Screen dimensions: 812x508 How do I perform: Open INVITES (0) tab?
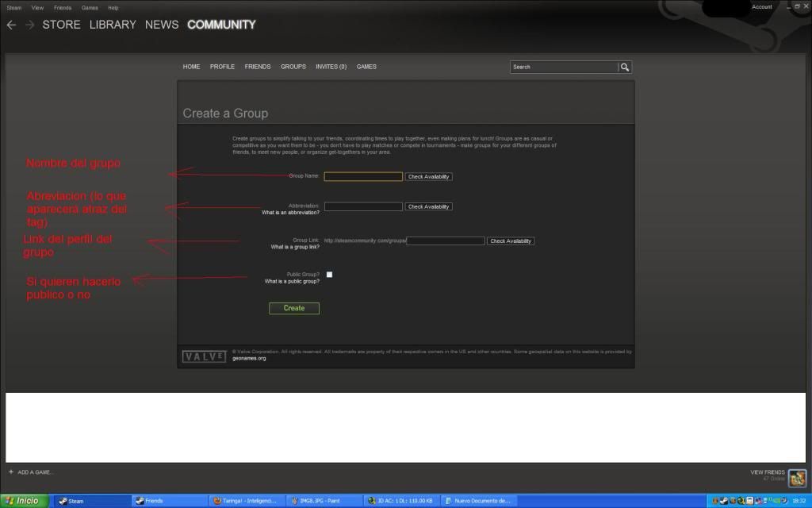click(331, 67)
